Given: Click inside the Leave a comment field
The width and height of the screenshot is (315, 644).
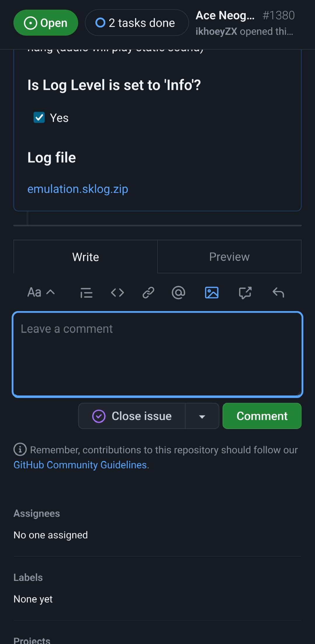Looking at the screenshot, I should pos(157,353).
